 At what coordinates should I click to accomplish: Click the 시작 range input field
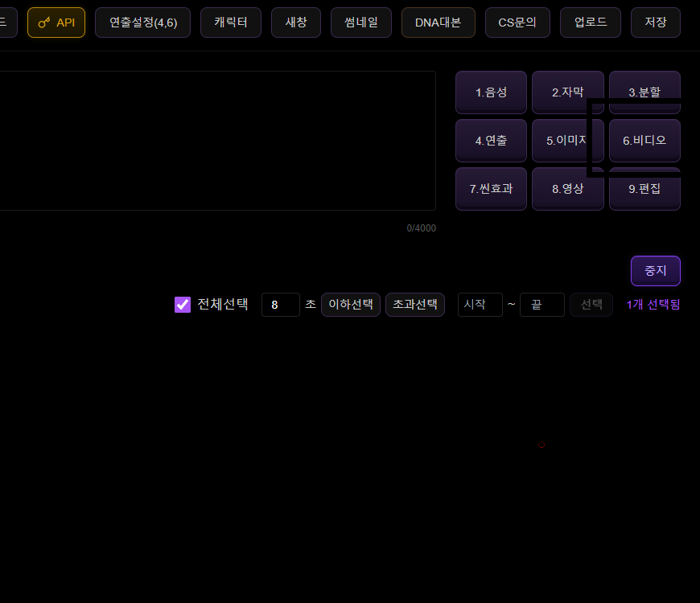click(480, 305)
